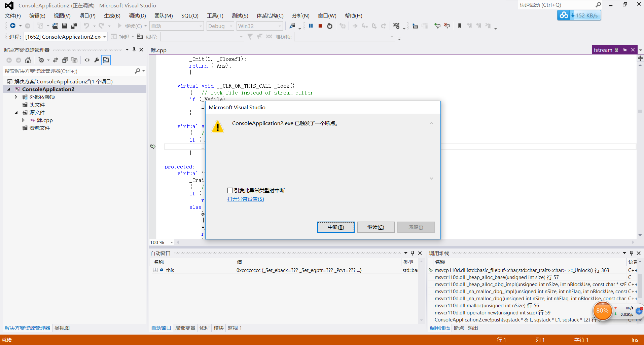Check the break when exception thrown box

pyautogui.click(x=230, y=190)
